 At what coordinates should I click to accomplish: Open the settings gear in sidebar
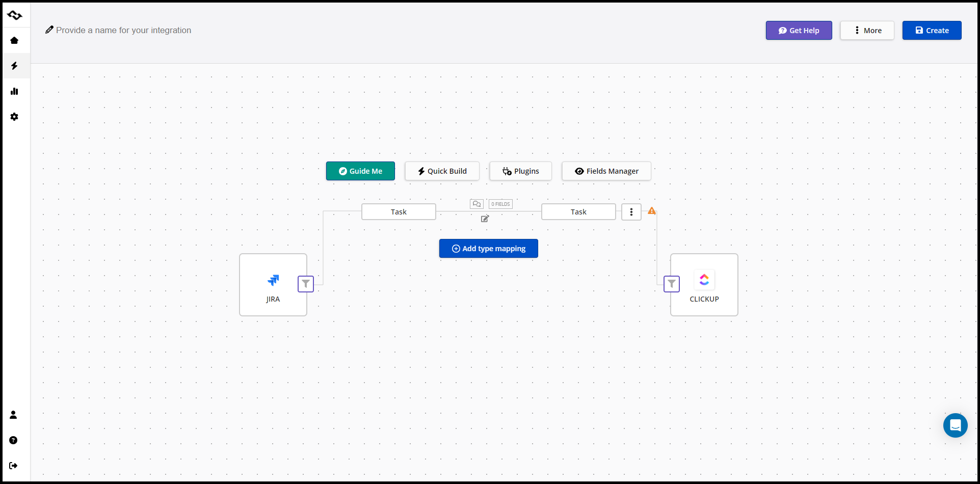coord(14,117)
